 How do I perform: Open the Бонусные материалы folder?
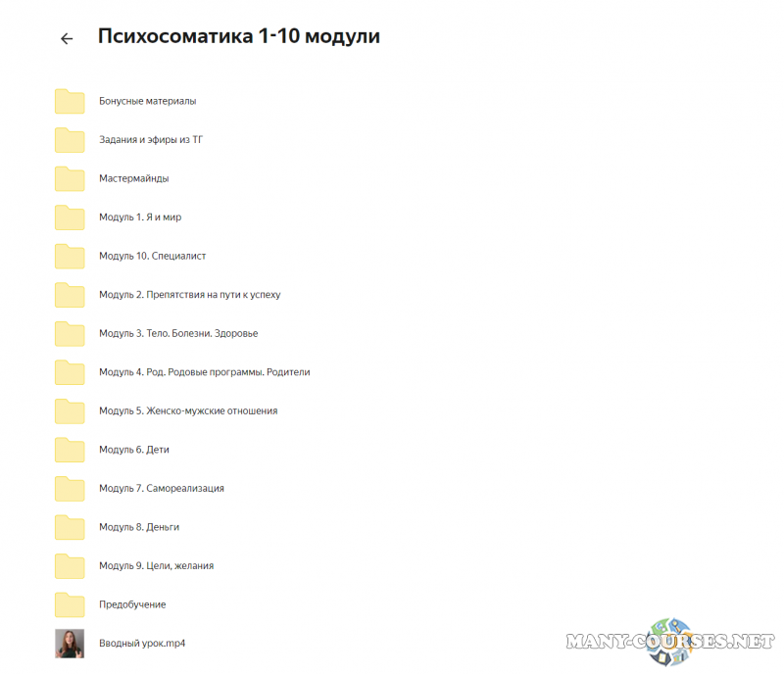(147, 101)
